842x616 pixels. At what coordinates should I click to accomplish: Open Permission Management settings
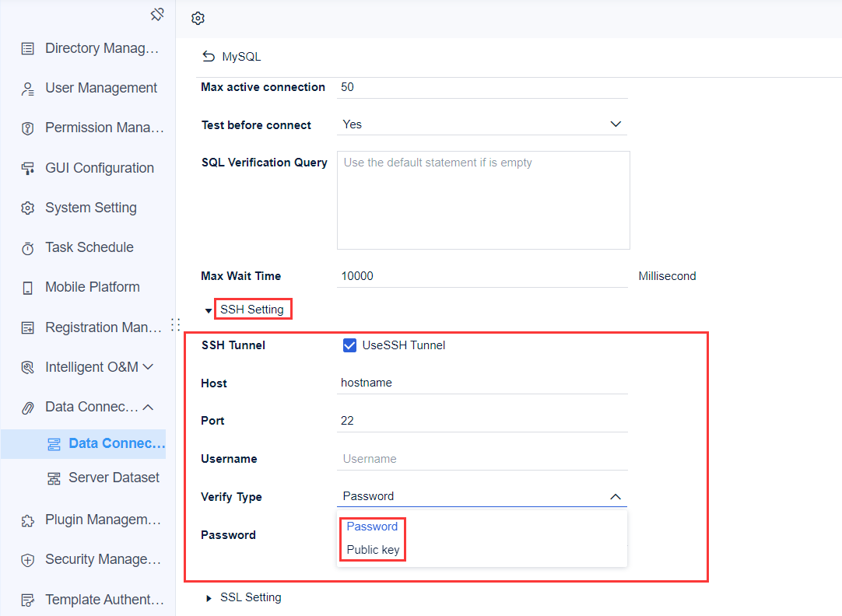tap(28, 128)
